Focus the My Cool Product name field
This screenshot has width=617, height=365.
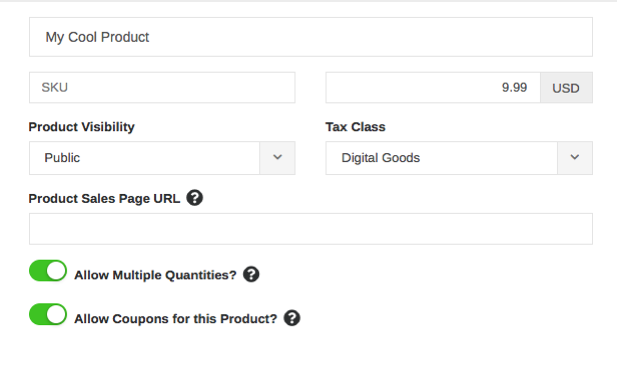[x=311, y=37]
